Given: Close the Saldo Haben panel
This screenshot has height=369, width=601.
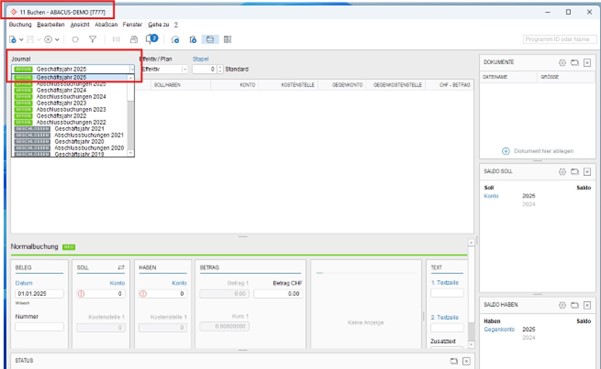Looking at the screenshot, I should point(587,305).
